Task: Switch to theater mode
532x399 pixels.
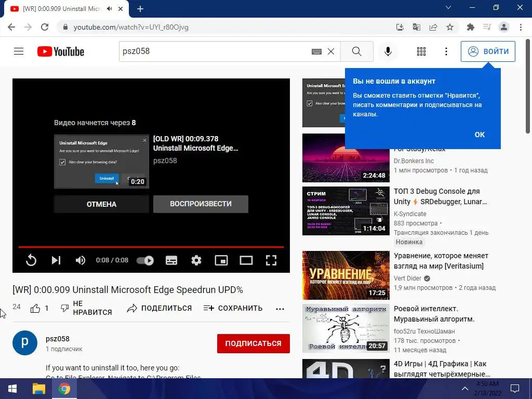Action: click(x=246, y=260)
